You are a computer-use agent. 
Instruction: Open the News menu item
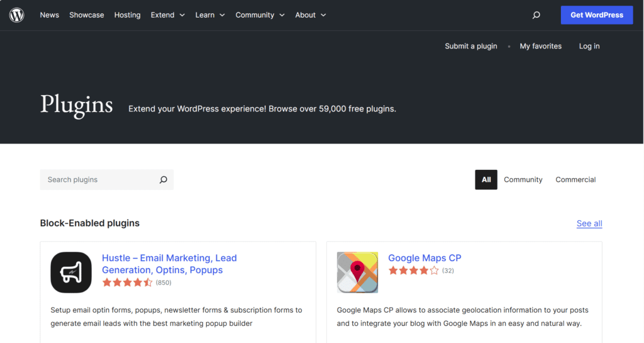pyautogui.click(x=49, y=15)
